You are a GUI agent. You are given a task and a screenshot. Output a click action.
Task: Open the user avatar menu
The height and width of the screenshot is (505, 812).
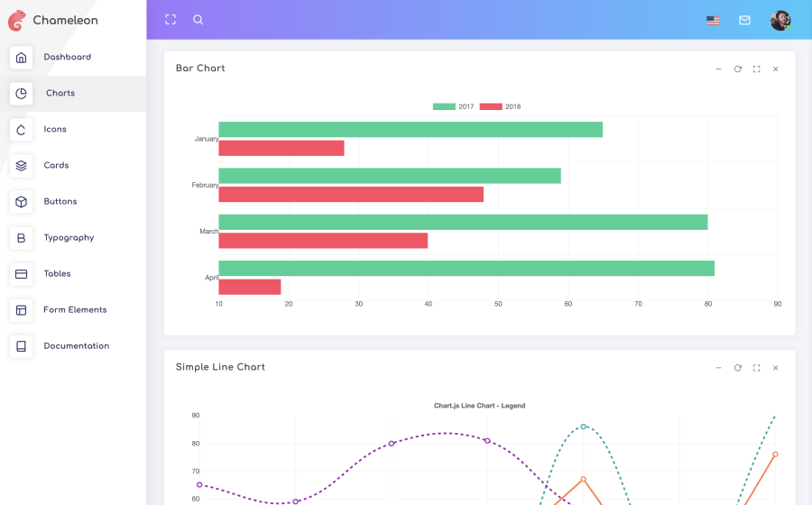point(780,20)
